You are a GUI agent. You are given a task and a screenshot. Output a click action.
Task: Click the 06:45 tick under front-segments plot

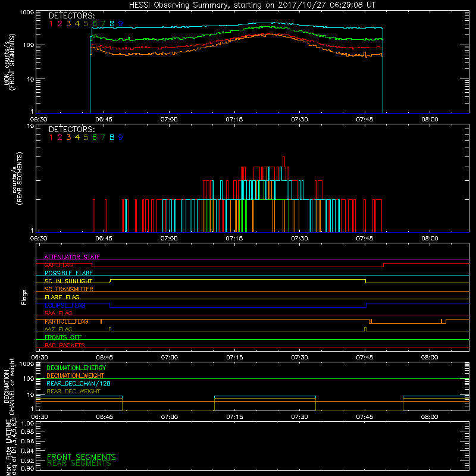pyautogui.click(x=104, y=120)
